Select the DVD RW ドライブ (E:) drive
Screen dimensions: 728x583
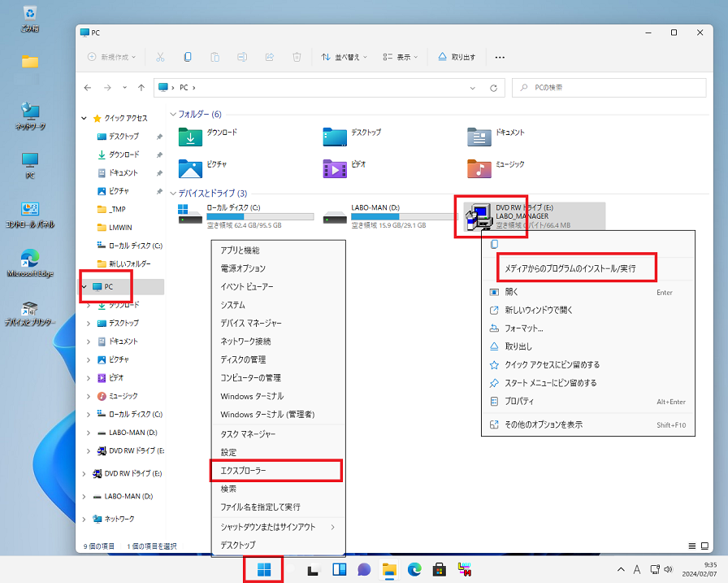tap(535, 216)
